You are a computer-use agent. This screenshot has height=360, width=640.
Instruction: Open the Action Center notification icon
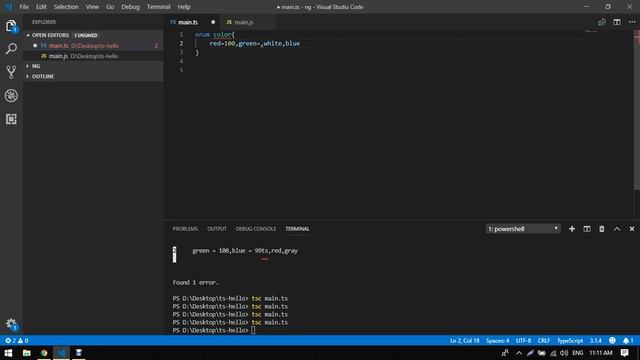624,353
